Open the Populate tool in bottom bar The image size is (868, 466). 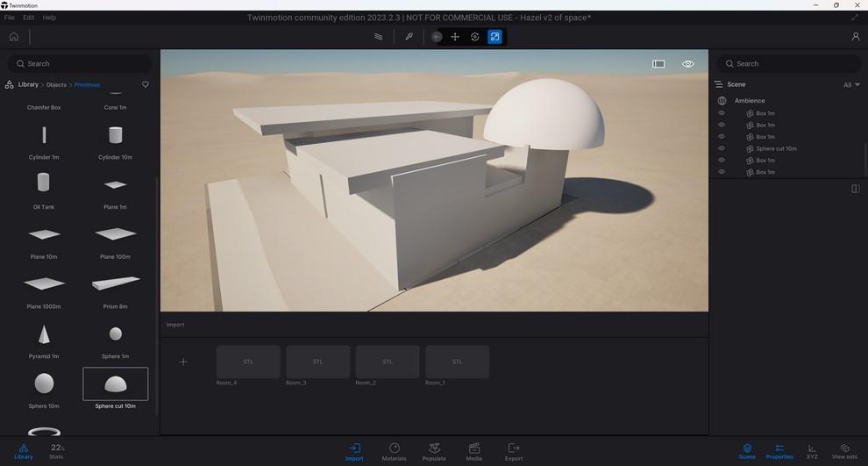click(x=434, y=451)
